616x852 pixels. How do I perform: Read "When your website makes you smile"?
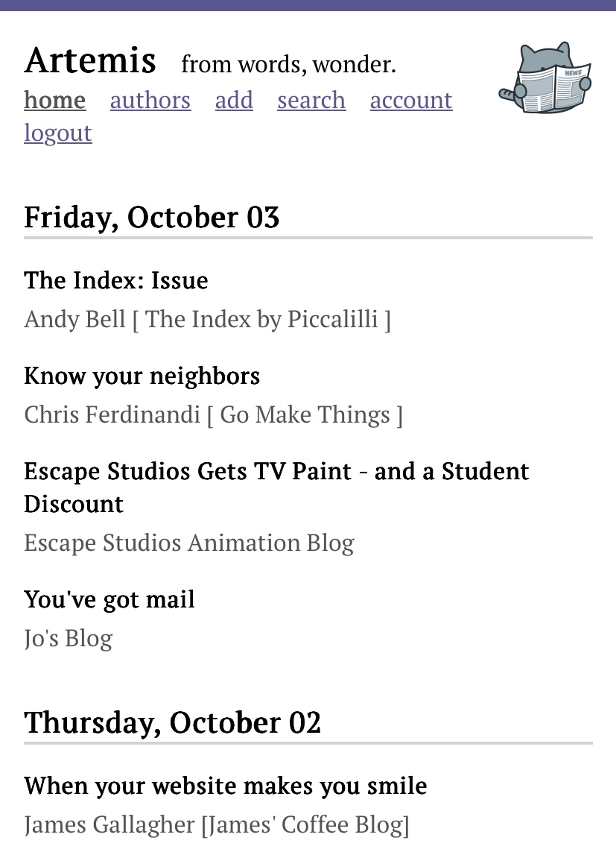226,786
